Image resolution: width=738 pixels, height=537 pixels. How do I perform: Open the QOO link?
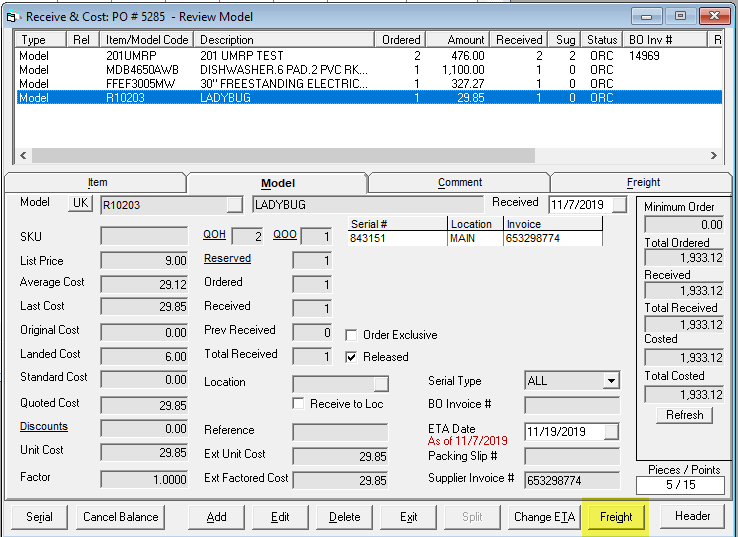pyautogui.click(x=285, y=234)
